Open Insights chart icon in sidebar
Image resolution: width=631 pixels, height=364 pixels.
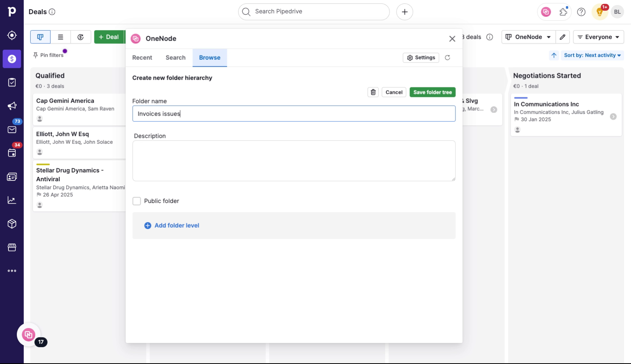(12, 200)
